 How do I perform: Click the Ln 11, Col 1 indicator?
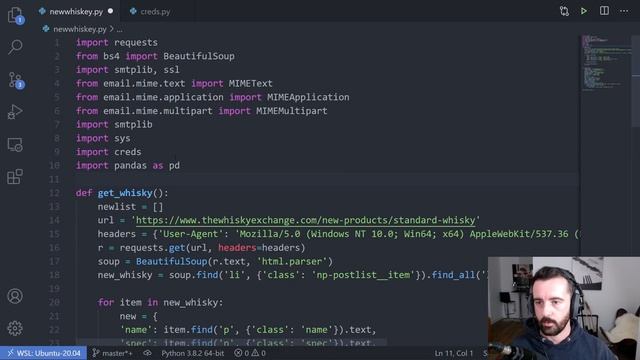point(453,353)
